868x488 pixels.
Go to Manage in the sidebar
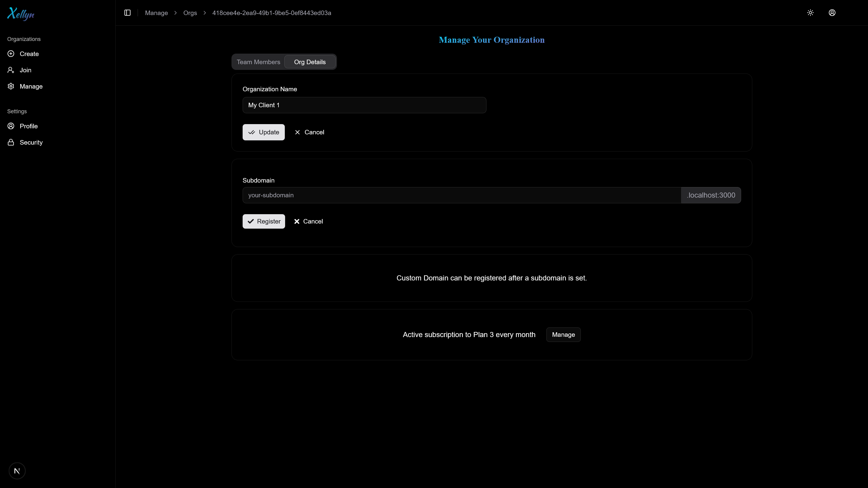click(58, 86)
